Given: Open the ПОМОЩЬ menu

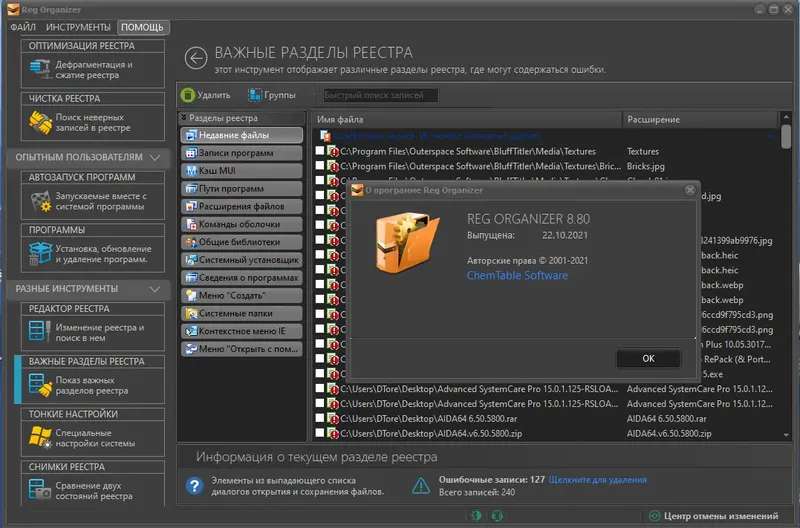Looking at the screenshot, I should (x=142, y=27).
